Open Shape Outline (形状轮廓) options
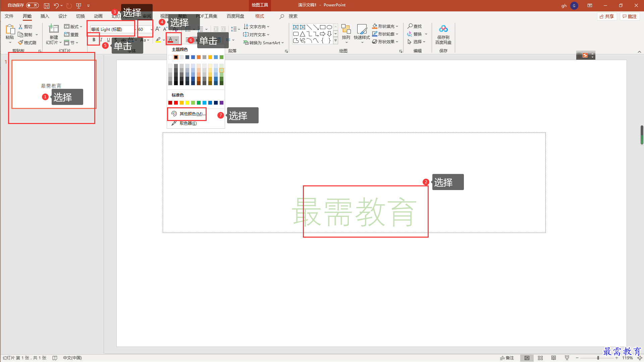 click(385, 34)
